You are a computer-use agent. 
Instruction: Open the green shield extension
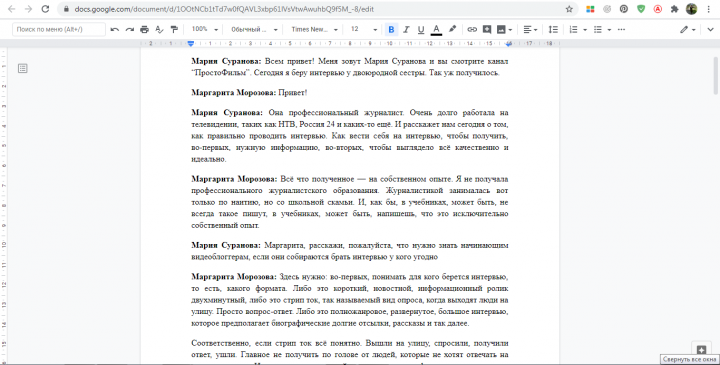point(641,9)
